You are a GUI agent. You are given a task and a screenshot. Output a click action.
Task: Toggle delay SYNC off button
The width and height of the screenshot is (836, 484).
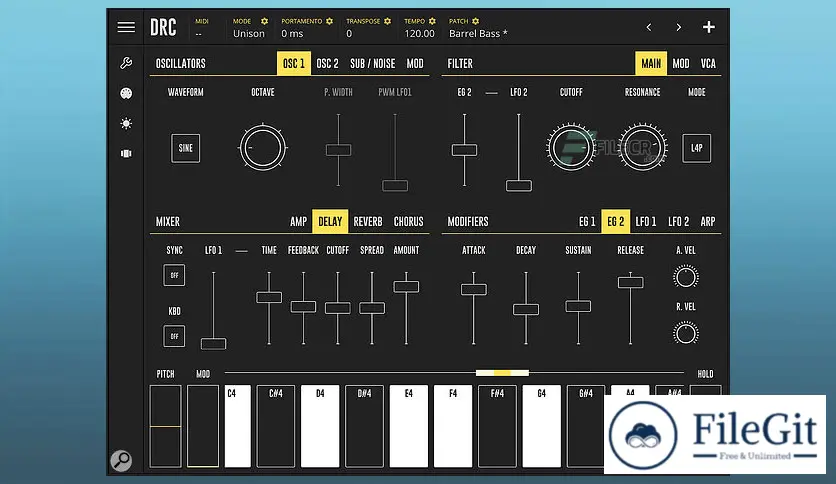pyautogui.click(x=174, y=276)
